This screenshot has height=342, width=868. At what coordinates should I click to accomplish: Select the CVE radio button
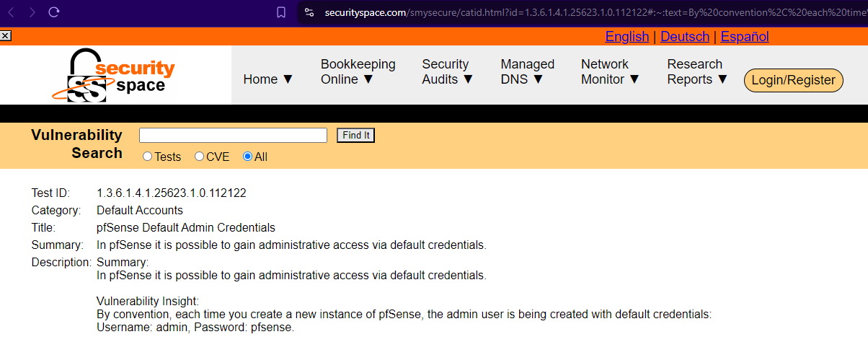click(200, 157)
